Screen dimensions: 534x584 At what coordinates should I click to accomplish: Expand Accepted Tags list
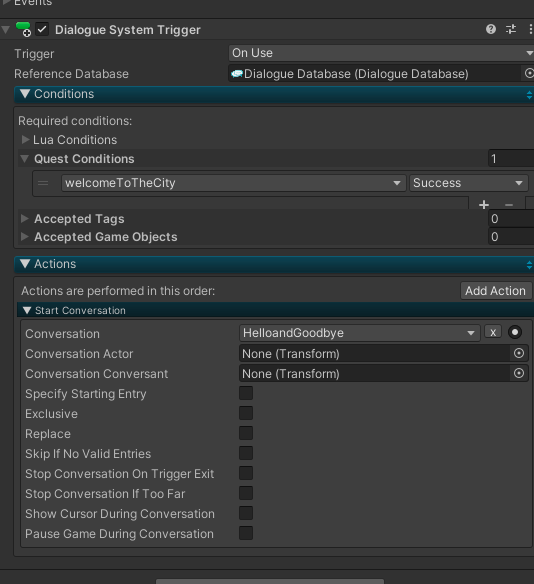tap(25, 219)
